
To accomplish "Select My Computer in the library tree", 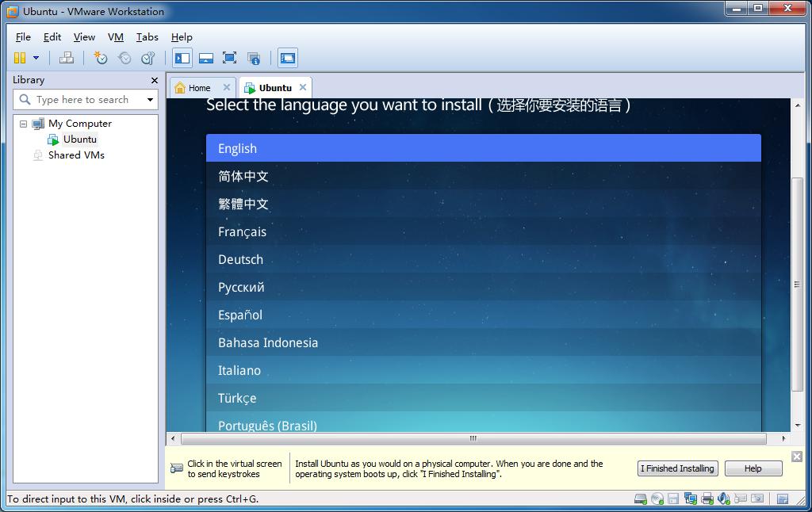I will pyautogui.click(x=80, y=124).
